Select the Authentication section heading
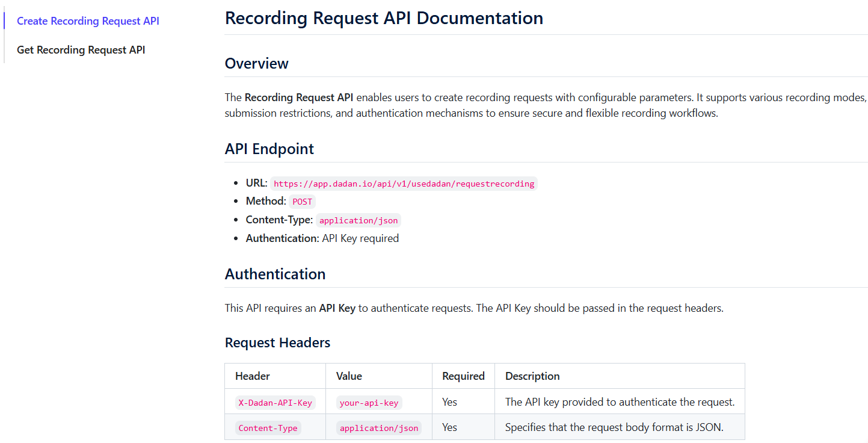Image resolution: width=868 pixels, height=443 pixels. (x=275, y=274)
